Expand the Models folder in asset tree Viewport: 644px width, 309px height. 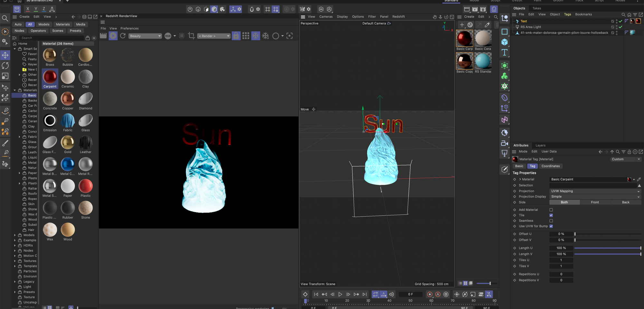pos(15,235)
